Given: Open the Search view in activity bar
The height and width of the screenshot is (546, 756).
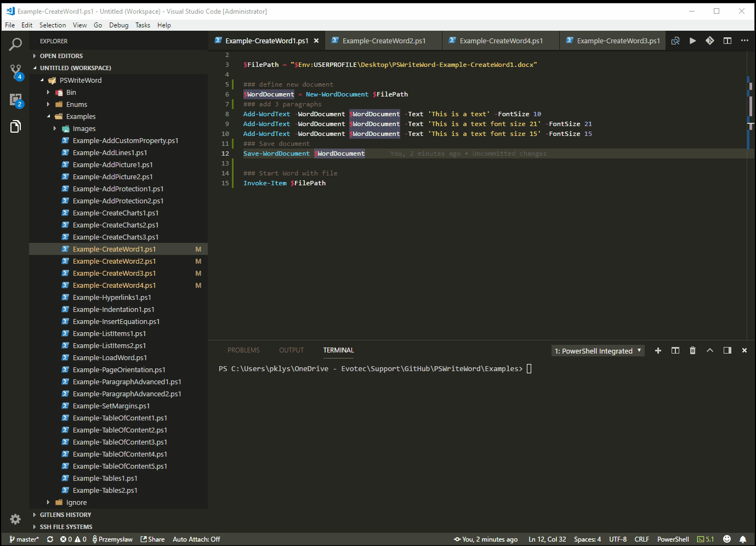Looking at the screenshot, I should pyautogui.click(x=15, y=44).
